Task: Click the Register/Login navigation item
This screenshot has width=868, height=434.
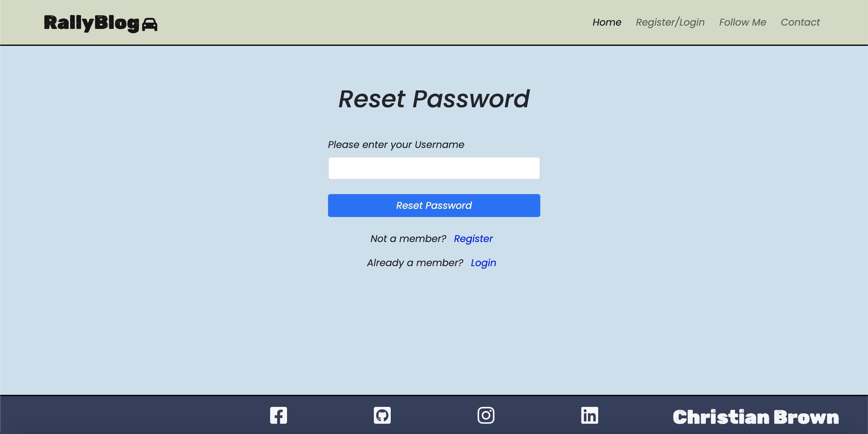Action: click(x=670, y=22)
